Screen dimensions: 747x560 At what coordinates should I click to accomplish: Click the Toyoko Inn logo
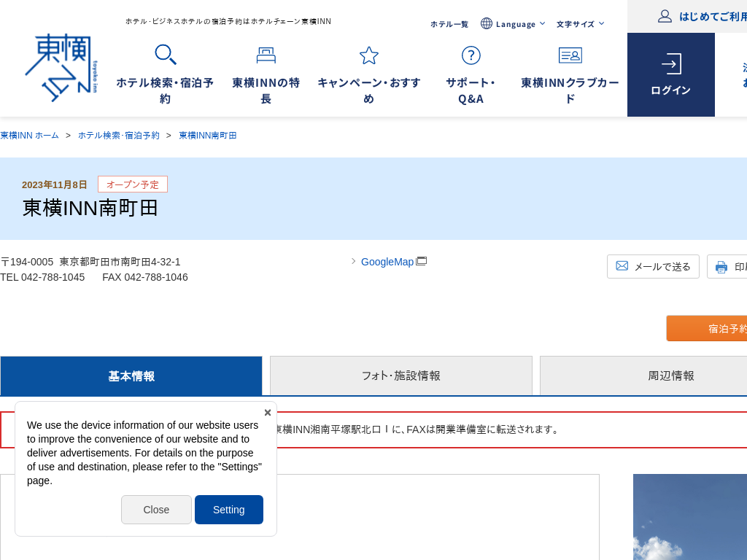(61, 68)
